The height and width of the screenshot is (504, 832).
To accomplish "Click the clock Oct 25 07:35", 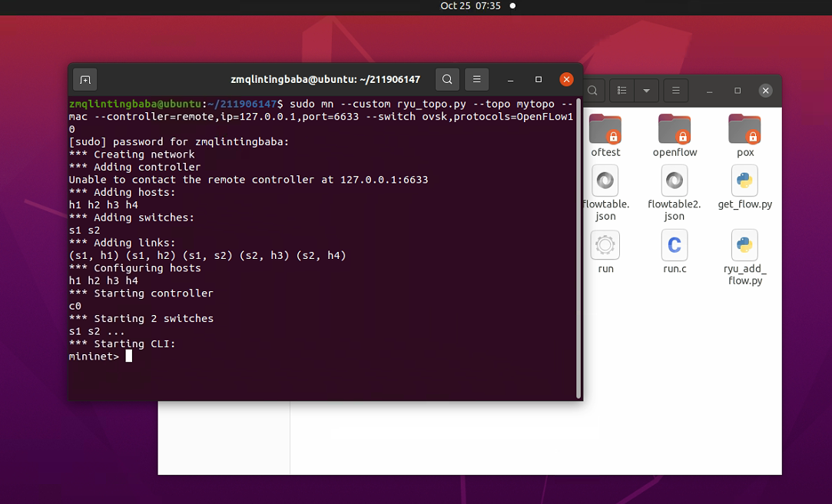I will click(470, 6).
